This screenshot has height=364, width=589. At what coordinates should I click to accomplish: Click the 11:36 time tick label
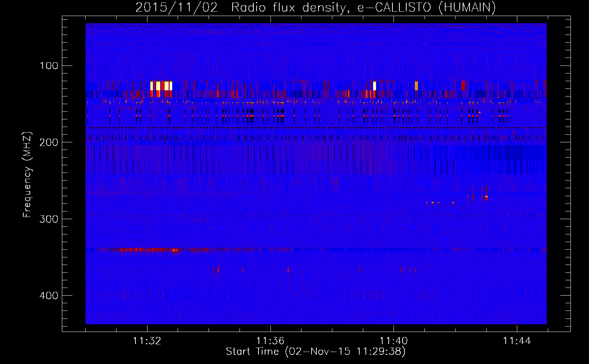coord(270,341)
